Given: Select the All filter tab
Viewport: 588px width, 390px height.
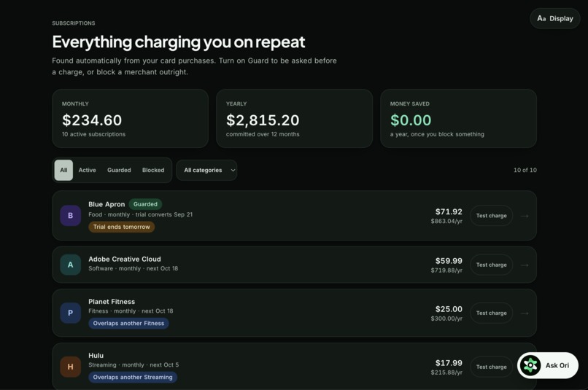Looking at the screenshot, I should pos(63,170).
